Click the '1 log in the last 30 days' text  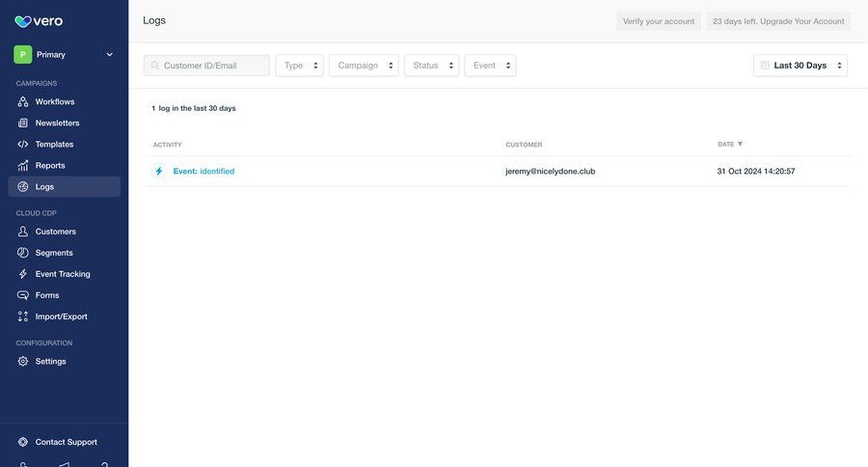(x=194, y=108)
